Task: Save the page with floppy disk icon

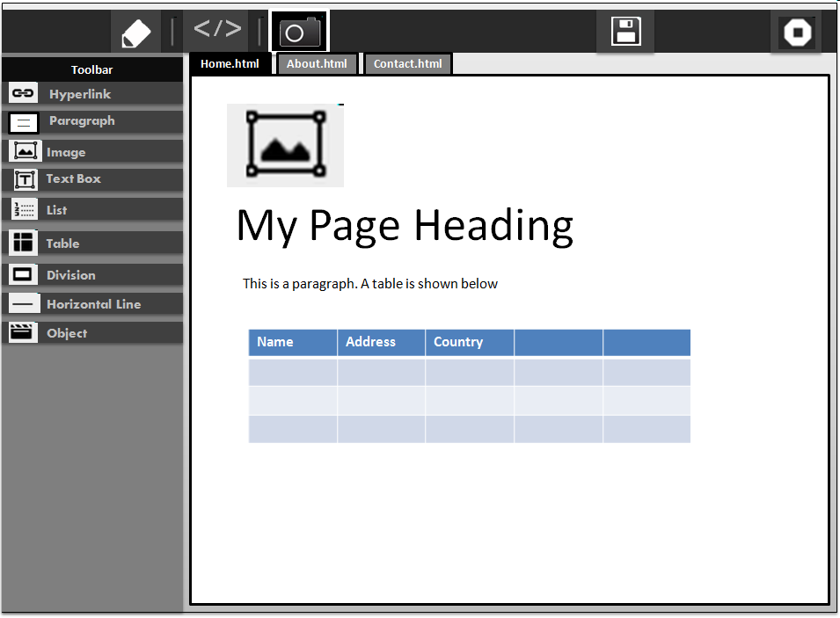Action: [625, 32]
